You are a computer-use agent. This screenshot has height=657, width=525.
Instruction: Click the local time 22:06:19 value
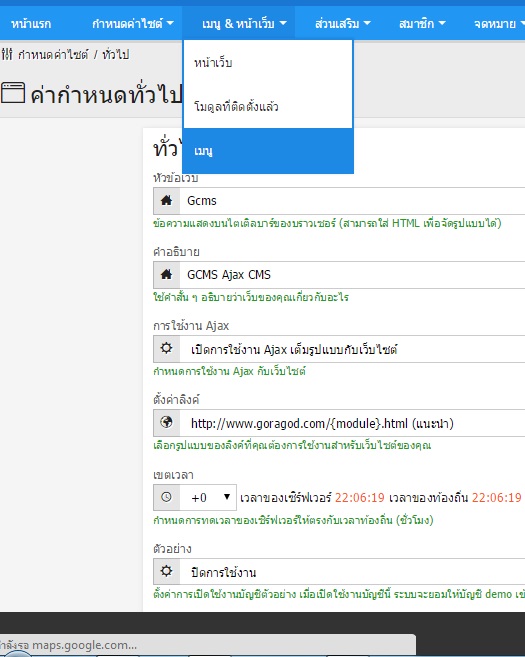tap(497, 497)
